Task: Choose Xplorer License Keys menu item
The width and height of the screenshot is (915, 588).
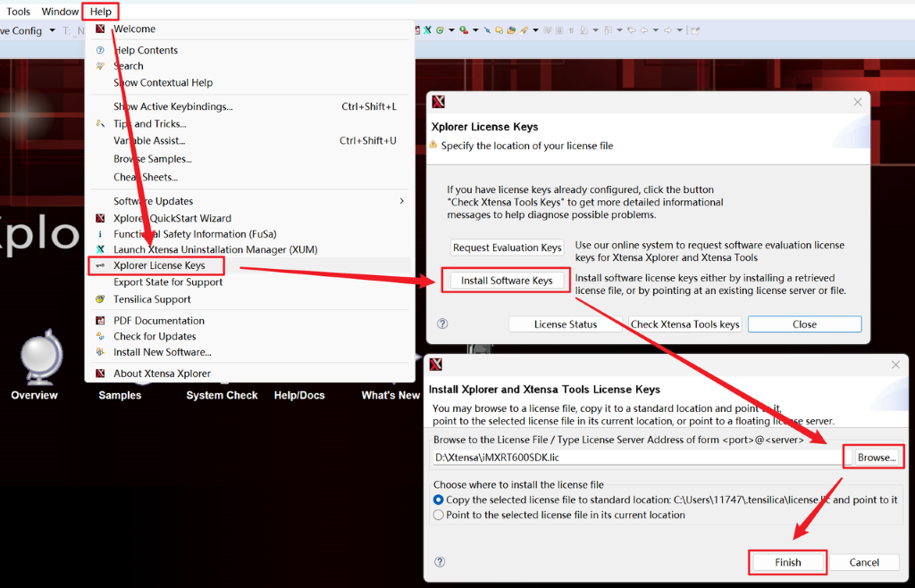Action: click(159, 265)
